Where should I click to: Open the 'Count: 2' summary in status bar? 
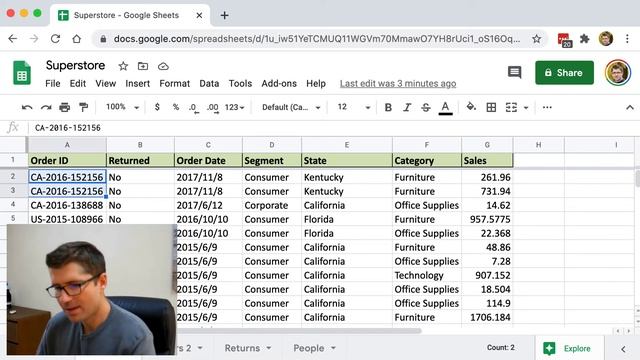[x=501, y=348]
